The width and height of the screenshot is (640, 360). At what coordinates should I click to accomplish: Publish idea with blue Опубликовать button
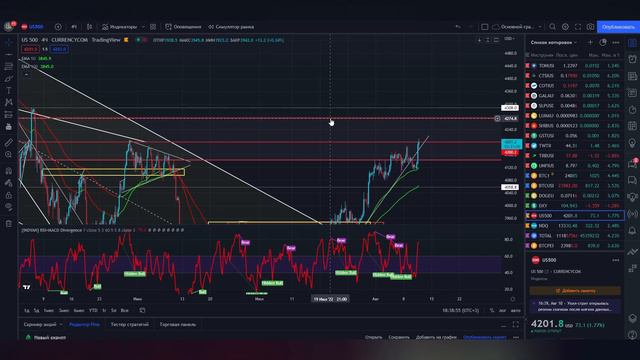[x=618, y=27]
